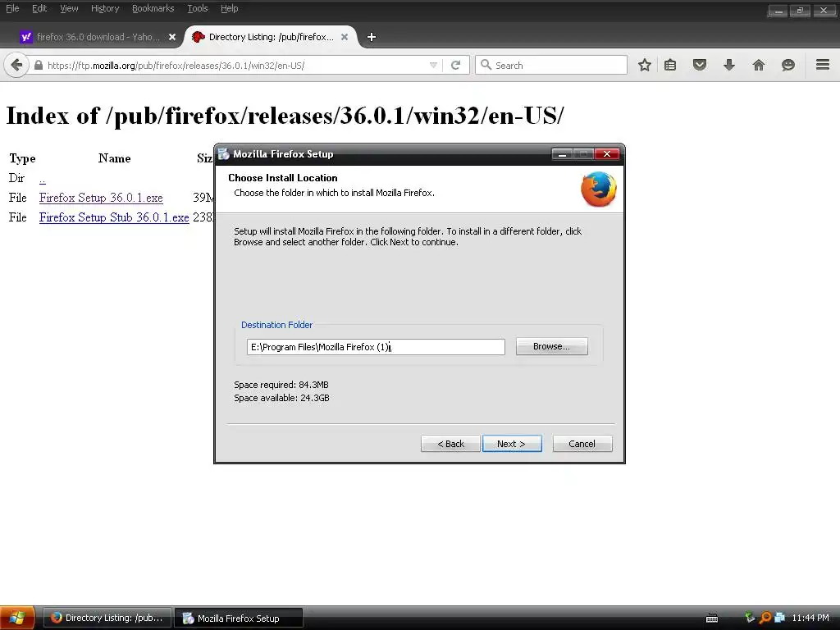Close the Mozilla Firefox Setup dialog

point(607,154)
